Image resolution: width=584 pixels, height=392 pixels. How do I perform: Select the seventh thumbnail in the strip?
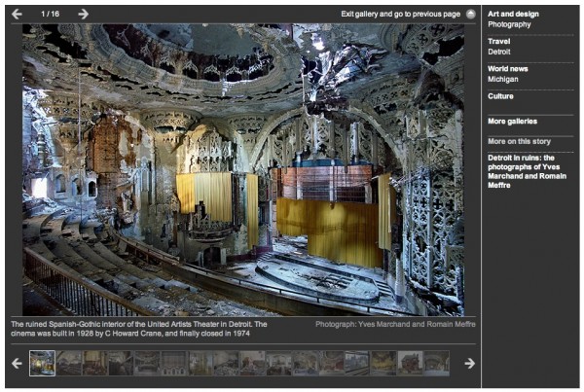pos(200,363)
